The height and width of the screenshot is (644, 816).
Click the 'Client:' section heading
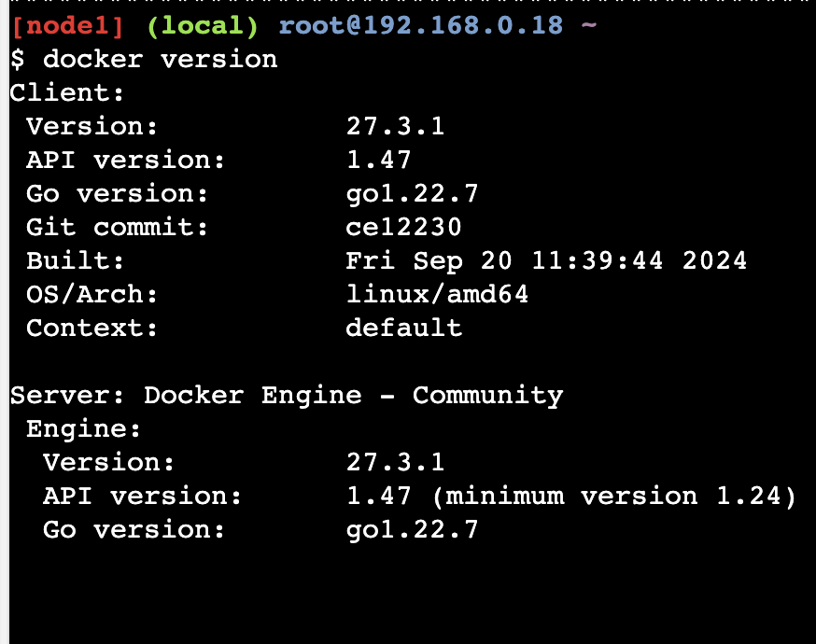click(x=67, y=92)
